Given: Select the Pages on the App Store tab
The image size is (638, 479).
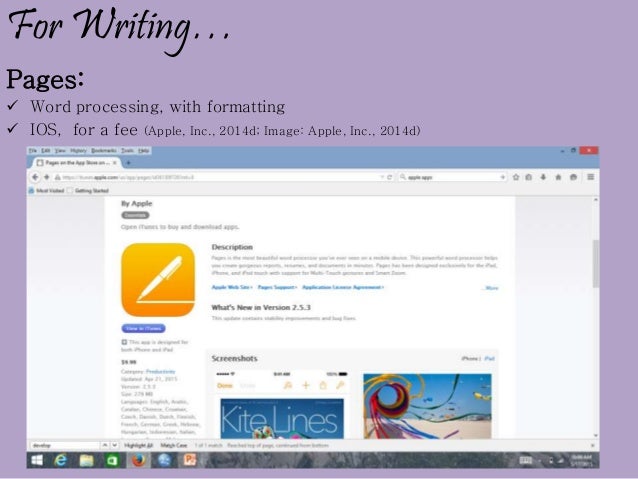Looking at the screenshot, I should point(76,163).
